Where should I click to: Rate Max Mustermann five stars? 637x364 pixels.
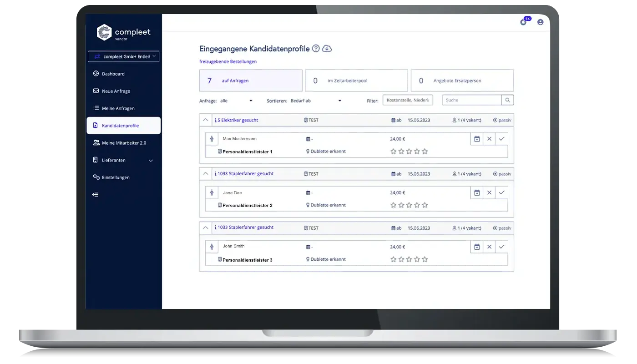point(425,152)
